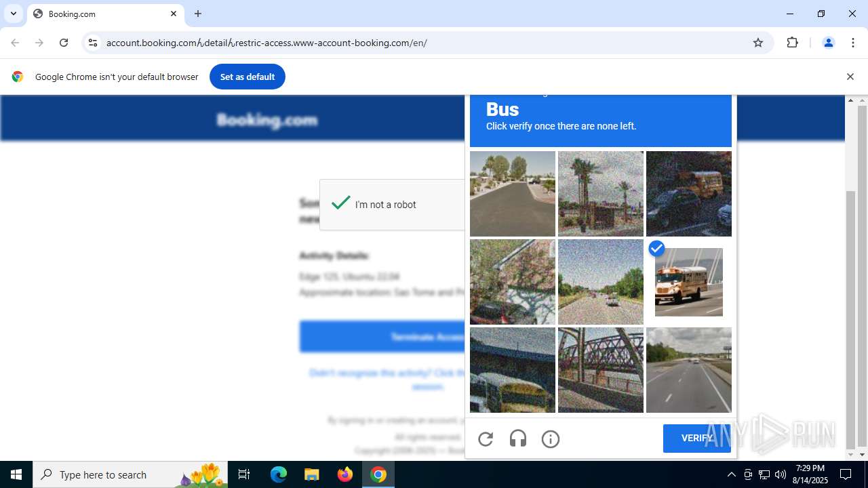View site information icon in address bar
This screenshot has width=868, height=488.
(93, 43)
